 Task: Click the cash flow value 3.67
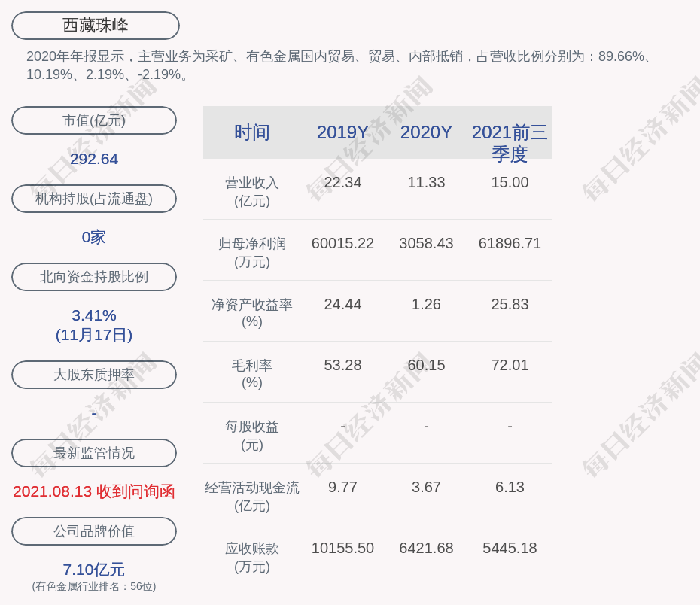click(x=426, y=487)
